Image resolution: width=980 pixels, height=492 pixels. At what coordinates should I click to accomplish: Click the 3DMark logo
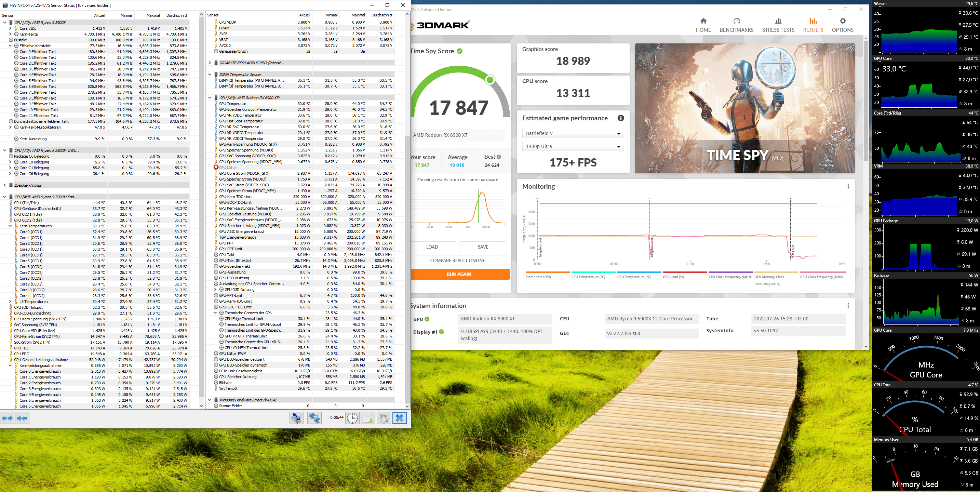[440, 25]
